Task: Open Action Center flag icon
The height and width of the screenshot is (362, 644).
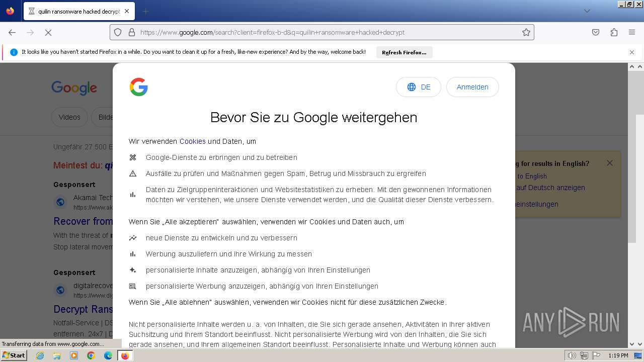Action: coord(596,355)
